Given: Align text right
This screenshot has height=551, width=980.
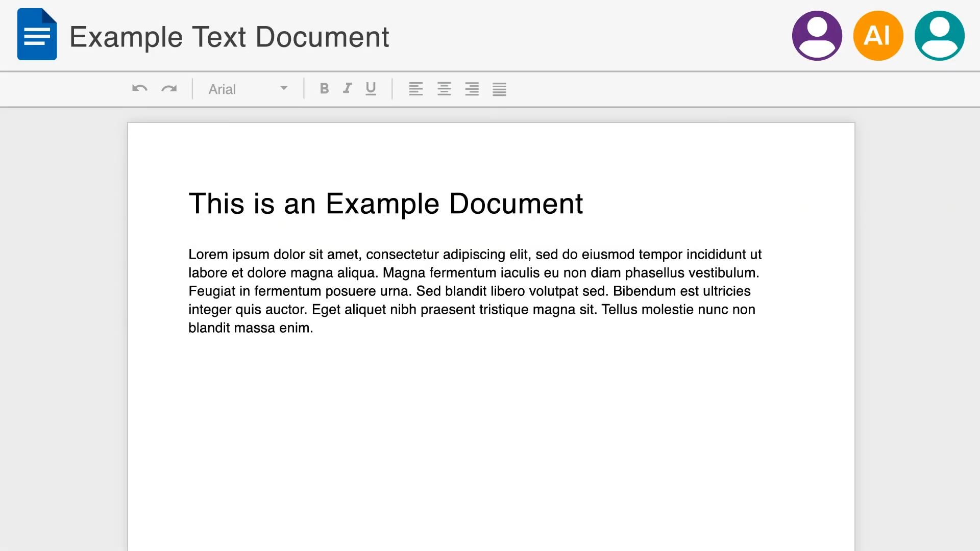Looking at the screenshot, I should pyautogui.click(x=472, y=89).
